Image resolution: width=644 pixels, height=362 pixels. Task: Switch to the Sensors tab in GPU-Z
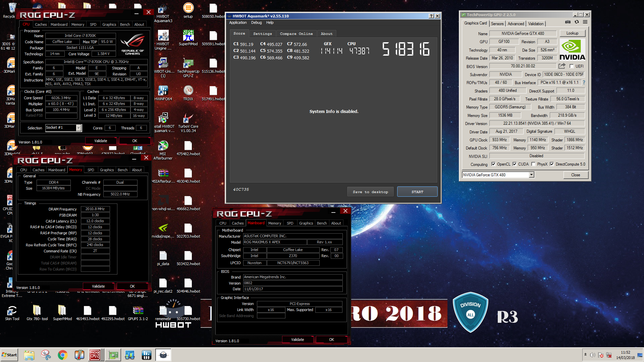[x=497, y=24]
